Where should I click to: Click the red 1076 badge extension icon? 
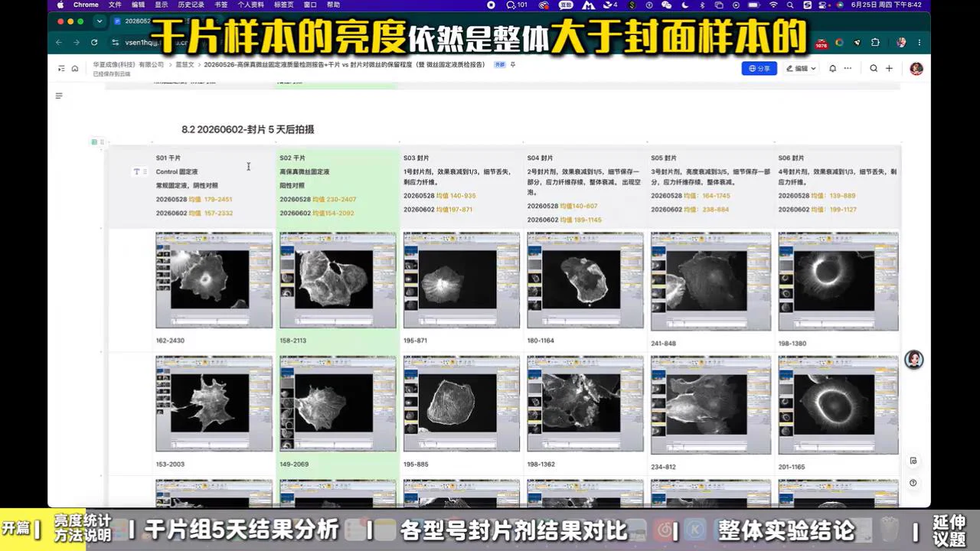click(x=822, y=44)
